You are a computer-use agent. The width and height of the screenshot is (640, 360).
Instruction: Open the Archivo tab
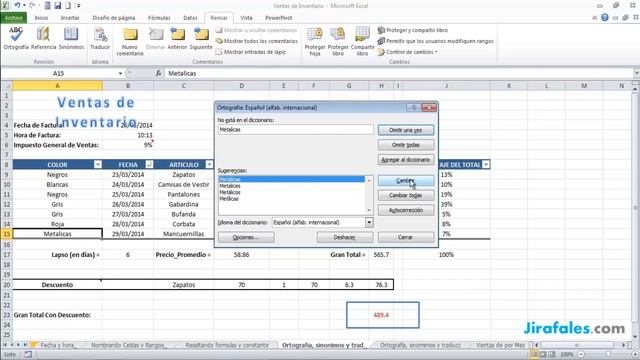pyautogui.click(x=14, y=18)
